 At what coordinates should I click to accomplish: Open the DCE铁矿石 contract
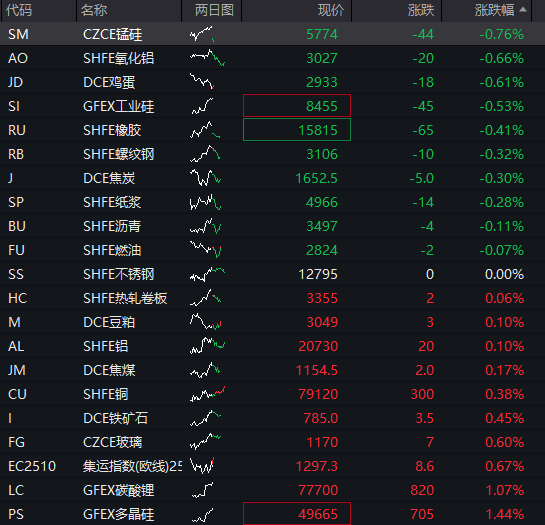pos(272,418)
